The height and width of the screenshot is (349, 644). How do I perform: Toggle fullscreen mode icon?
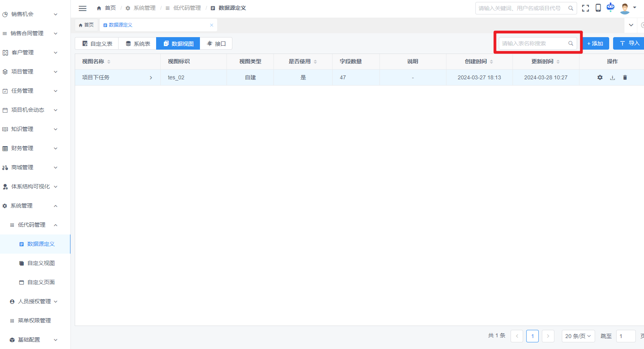pos(585,8)
